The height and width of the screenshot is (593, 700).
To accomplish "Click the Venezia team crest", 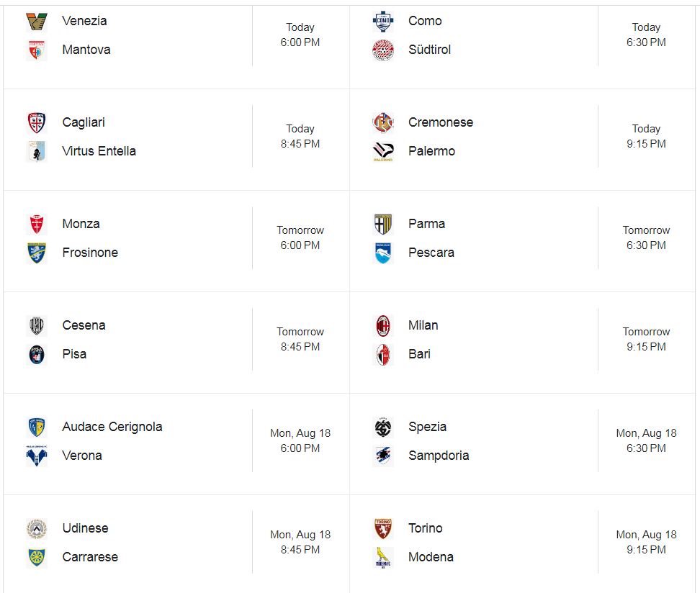I will pos(37,21).
